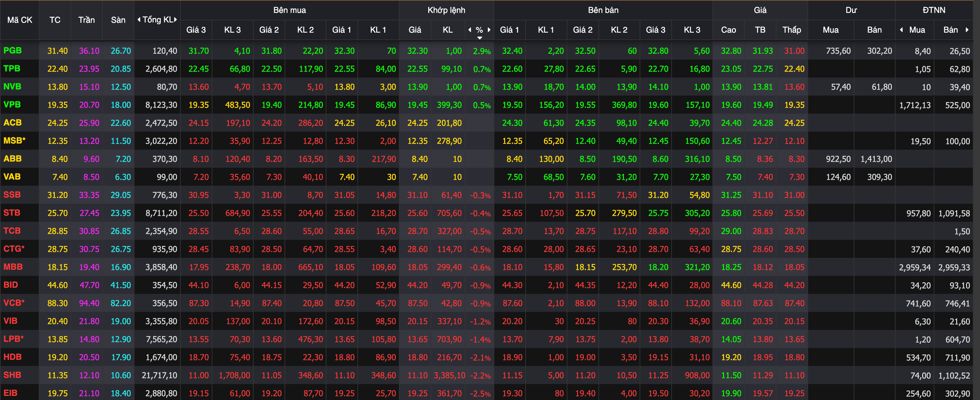The width and height of the screenshot is (980, 400).
Task: Click VAB Dư Mua value 124,60
Action: (838, 177)
